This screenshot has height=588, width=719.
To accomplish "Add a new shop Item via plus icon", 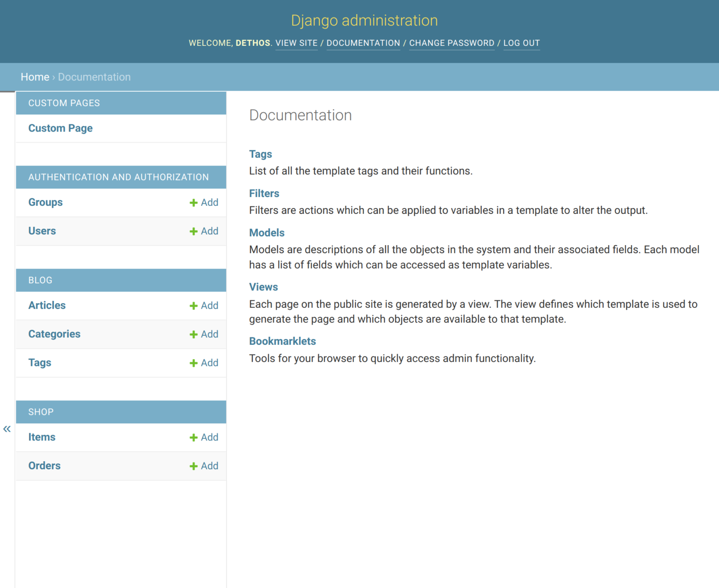I will pyautogui.click(x=193, y=437).
